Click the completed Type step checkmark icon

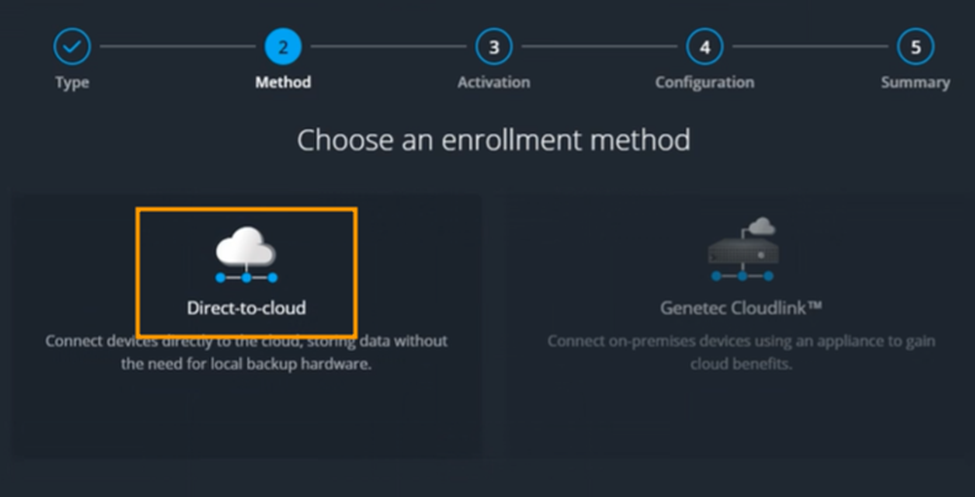(x=71, y=46)
